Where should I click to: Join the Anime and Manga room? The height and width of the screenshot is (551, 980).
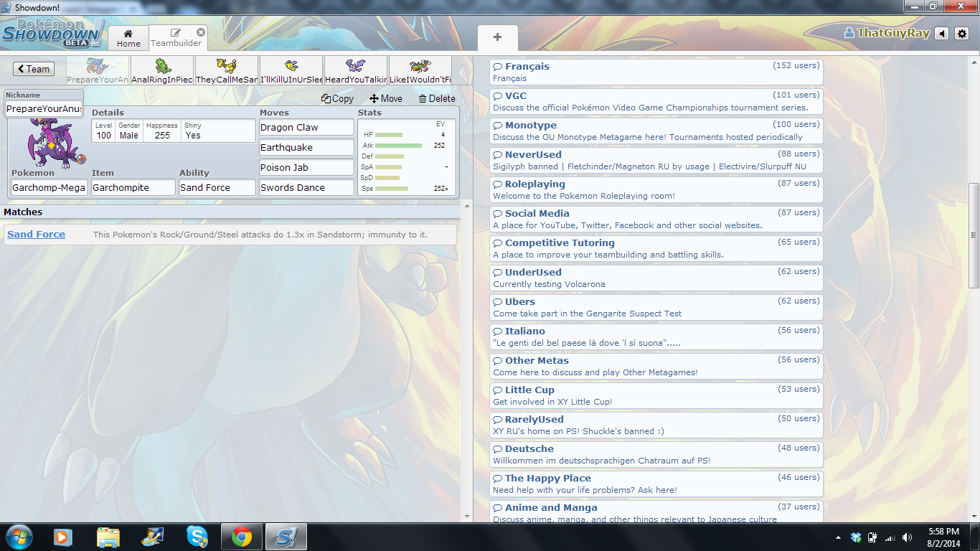(x=656, y=512)
